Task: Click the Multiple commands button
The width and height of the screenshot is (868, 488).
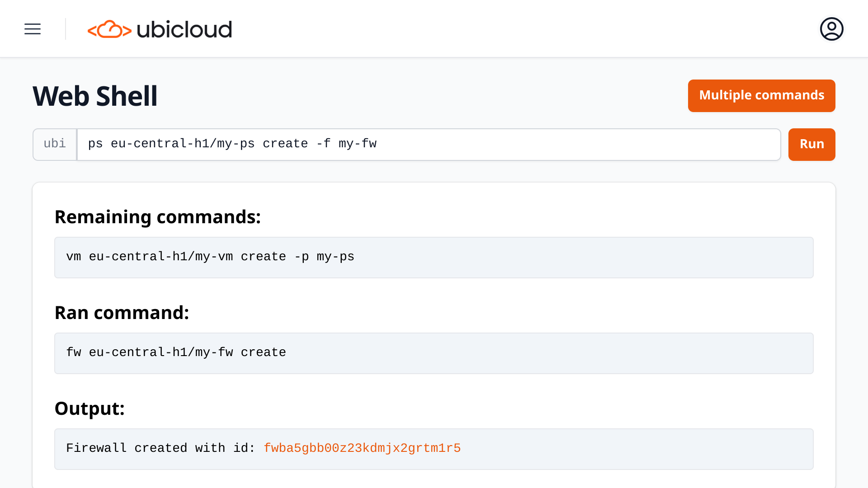Action: point(761,96)
